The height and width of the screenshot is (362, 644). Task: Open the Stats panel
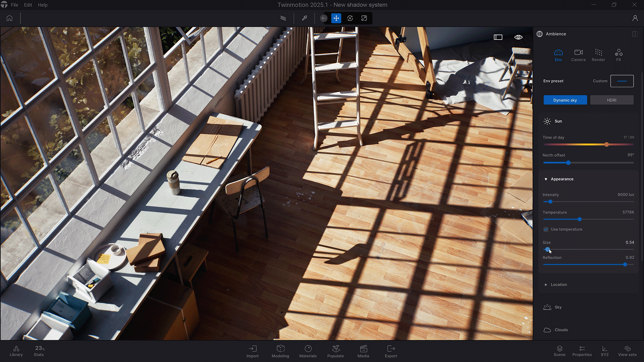click(39, 351)
